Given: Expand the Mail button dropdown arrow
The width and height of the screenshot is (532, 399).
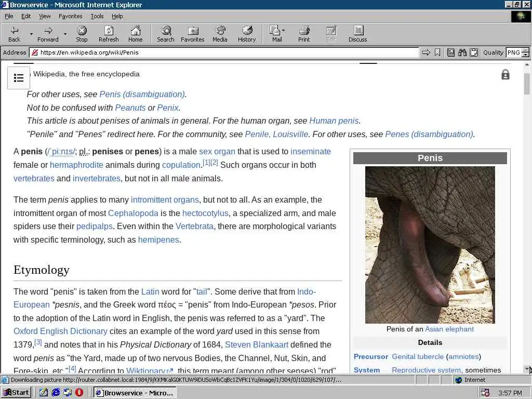Looking at the screenshot, I should 284,31.
